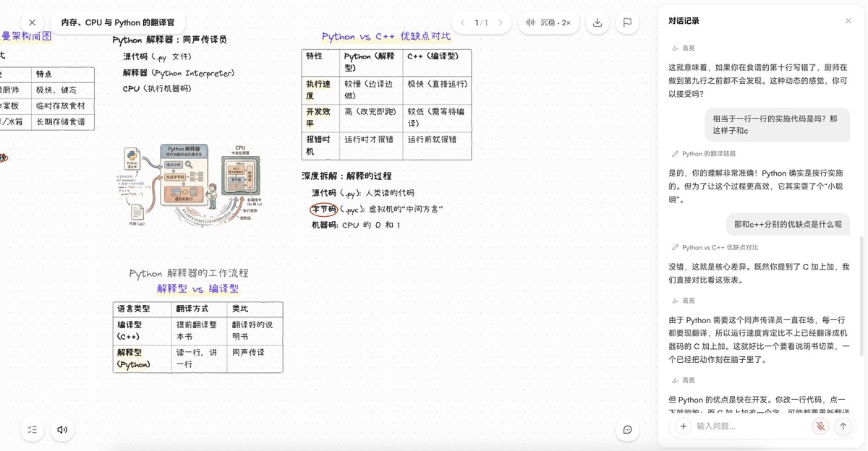868x451 pixels.
Task: Click the flag report icon
Action: click(x=627, y=22)
